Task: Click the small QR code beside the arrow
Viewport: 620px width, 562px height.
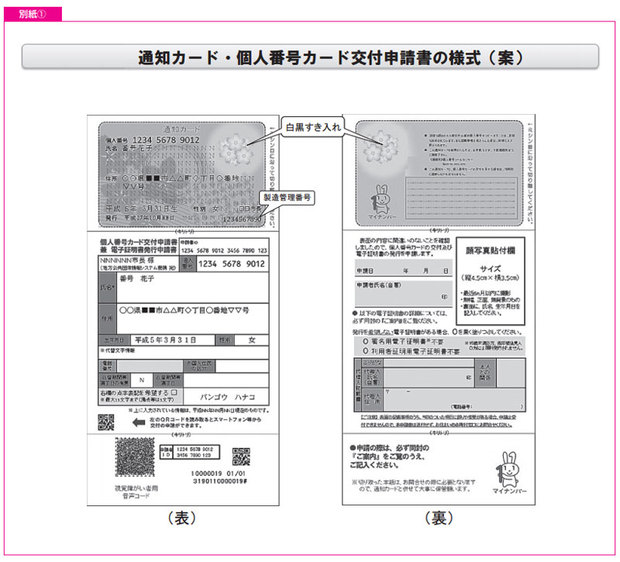Action: [107, 422]
